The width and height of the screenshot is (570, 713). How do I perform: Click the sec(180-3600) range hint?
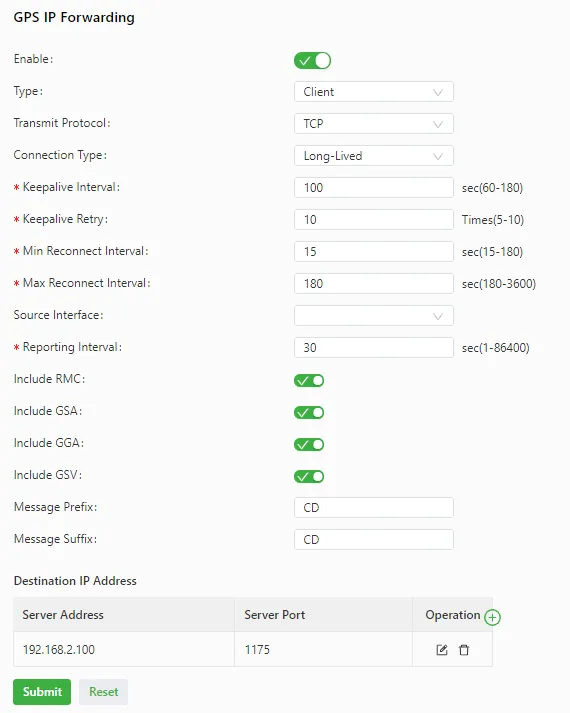click(x=499, y=284)
